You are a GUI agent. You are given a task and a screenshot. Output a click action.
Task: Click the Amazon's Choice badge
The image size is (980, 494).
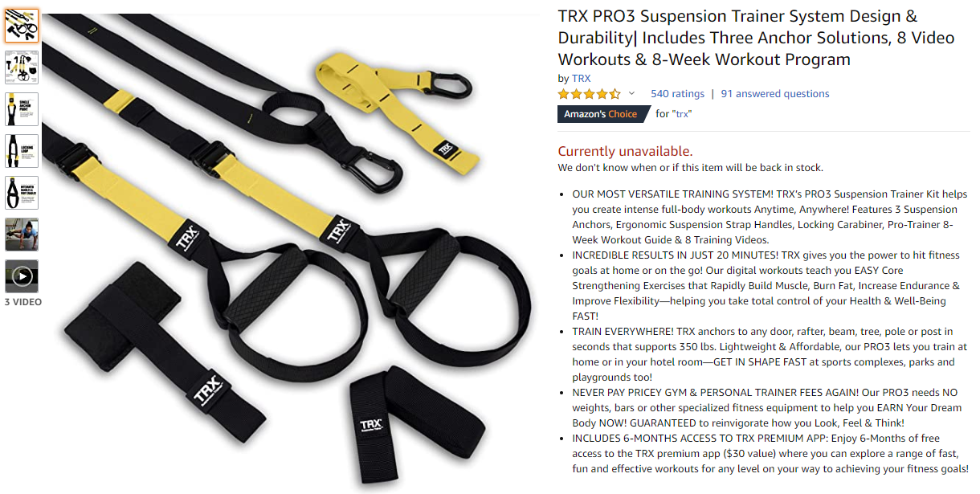pos(603,114)
